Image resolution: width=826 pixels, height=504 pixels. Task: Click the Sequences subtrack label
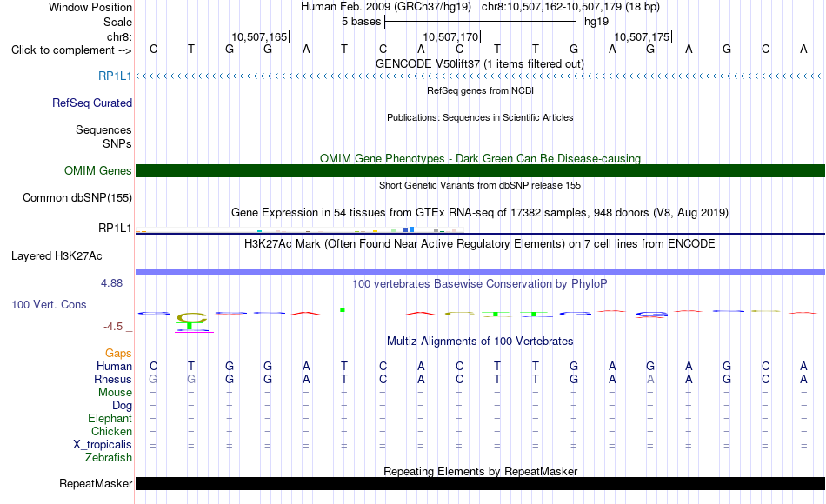103,129
